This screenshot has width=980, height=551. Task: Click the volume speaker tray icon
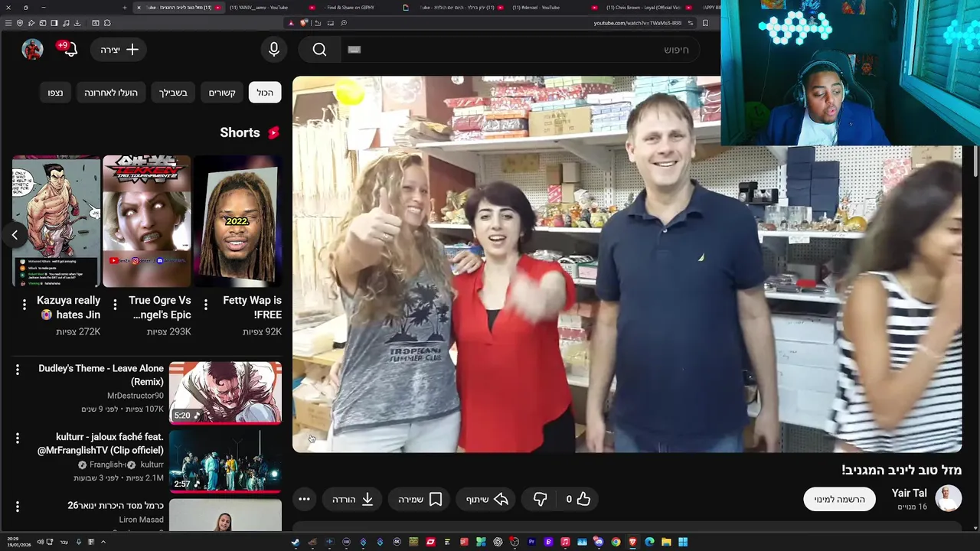(x=40, y=542)
